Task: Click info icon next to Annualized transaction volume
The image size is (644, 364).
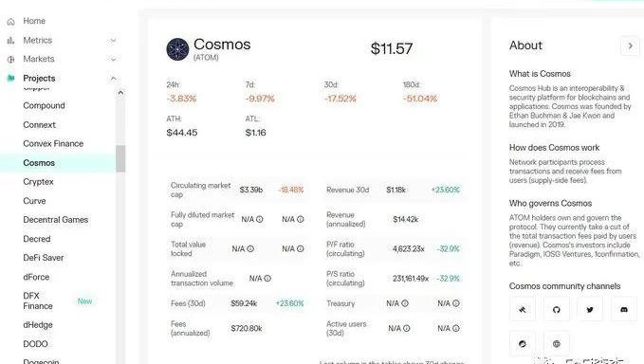Action: (267, 279)
